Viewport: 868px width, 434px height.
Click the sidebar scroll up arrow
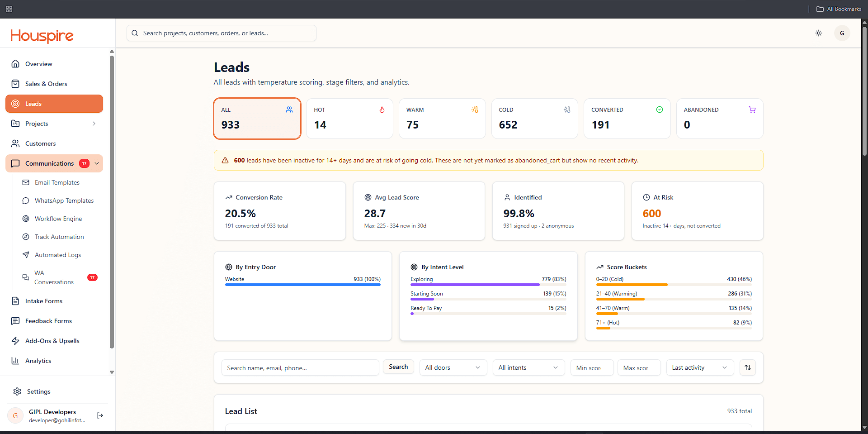click(112, 52)
